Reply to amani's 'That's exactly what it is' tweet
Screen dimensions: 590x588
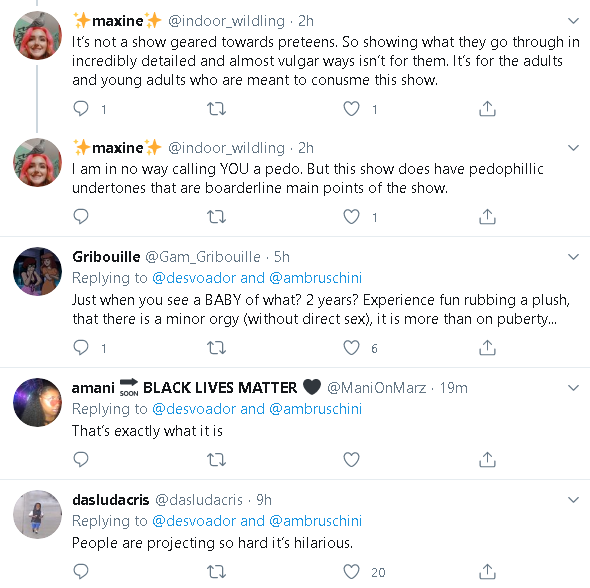point(81,459)
